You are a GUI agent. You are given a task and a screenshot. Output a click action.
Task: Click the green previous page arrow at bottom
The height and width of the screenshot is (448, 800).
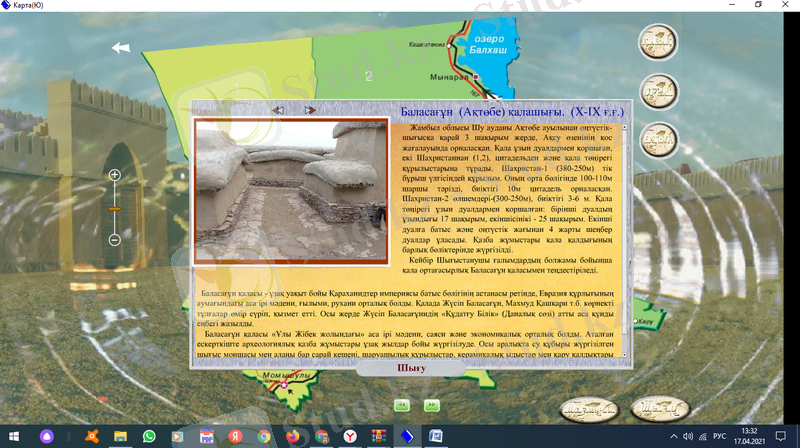400,405
